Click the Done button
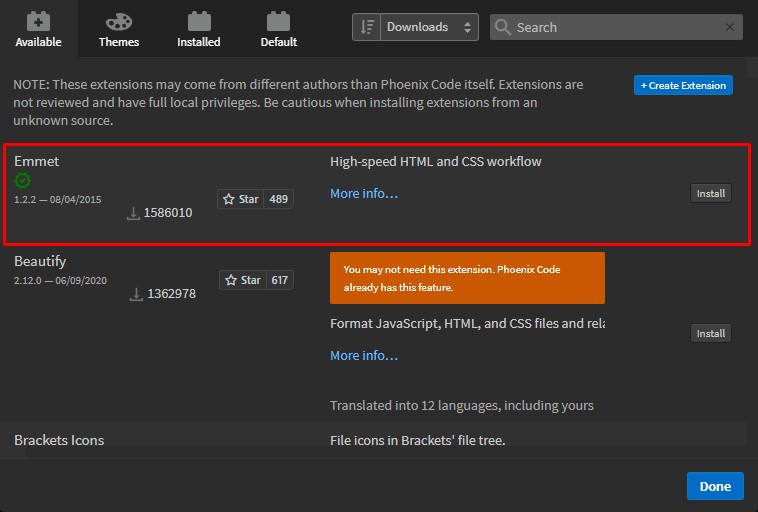This screenshot has height=512, width=758. coord(715,486)
